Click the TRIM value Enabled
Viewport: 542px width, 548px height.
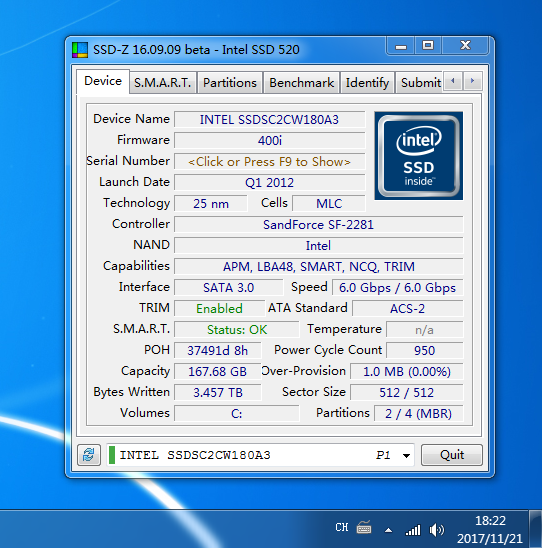219,309
